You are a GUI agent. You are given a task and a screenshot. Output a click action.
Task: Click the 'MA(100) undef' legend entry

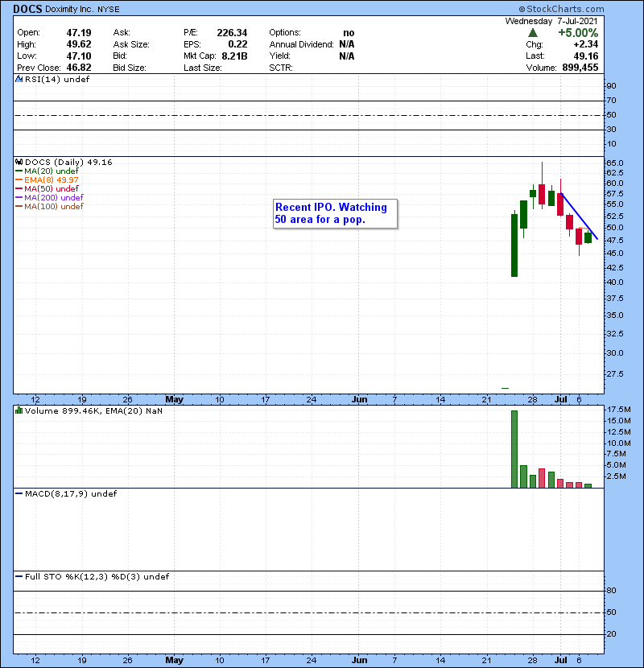pos(49,207)
